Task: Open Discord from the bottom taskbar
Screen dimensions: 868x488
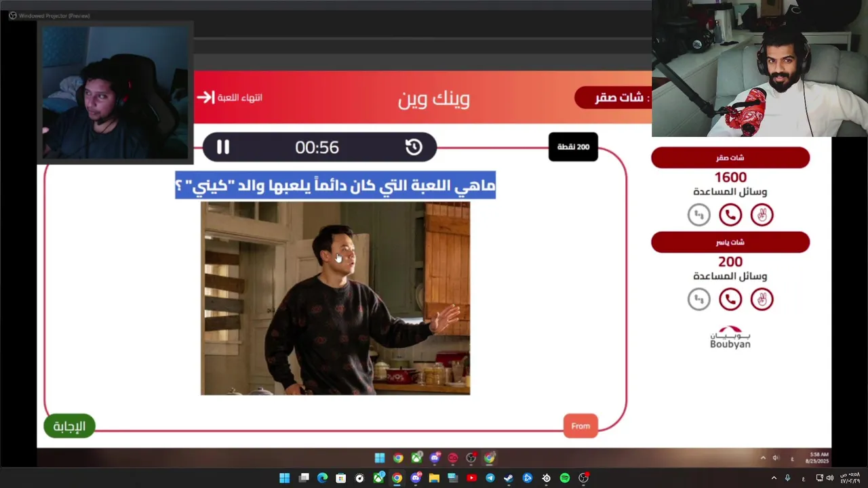Action: click(x=416, y=478)
